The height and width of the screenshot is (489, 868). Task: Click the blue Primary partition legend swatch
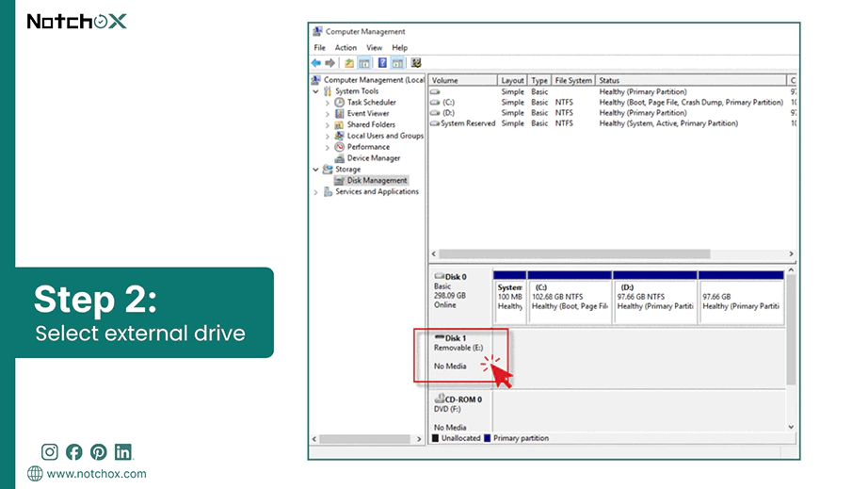pos(487,438)
